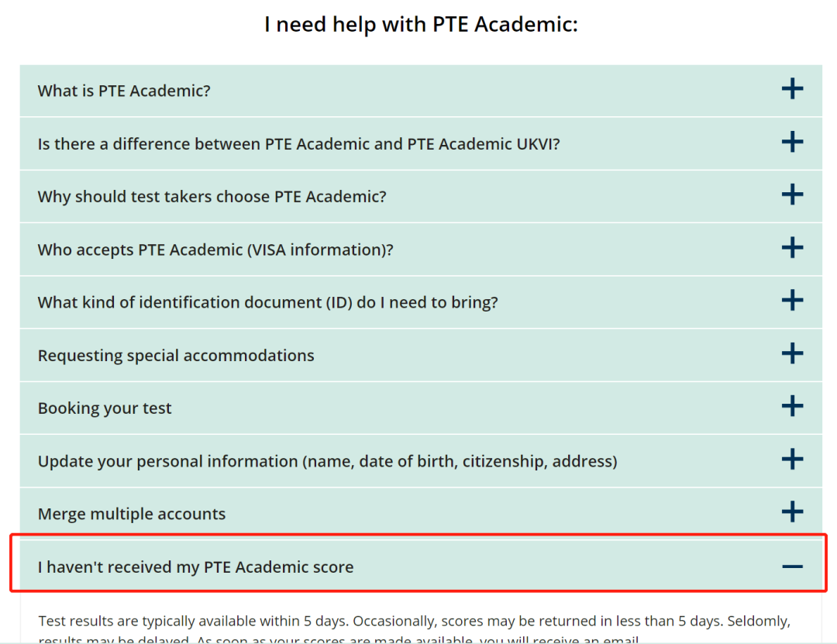Viewport: 837px width, 644px height.
Task: Open 'Requesting special accommodations' section
Action: click(176, 356)
